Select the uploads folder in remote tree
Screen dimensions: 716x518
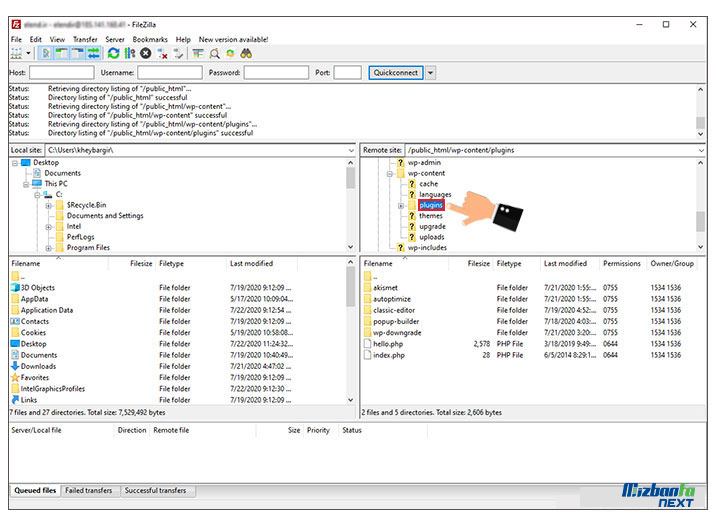(x=432, y=237)
